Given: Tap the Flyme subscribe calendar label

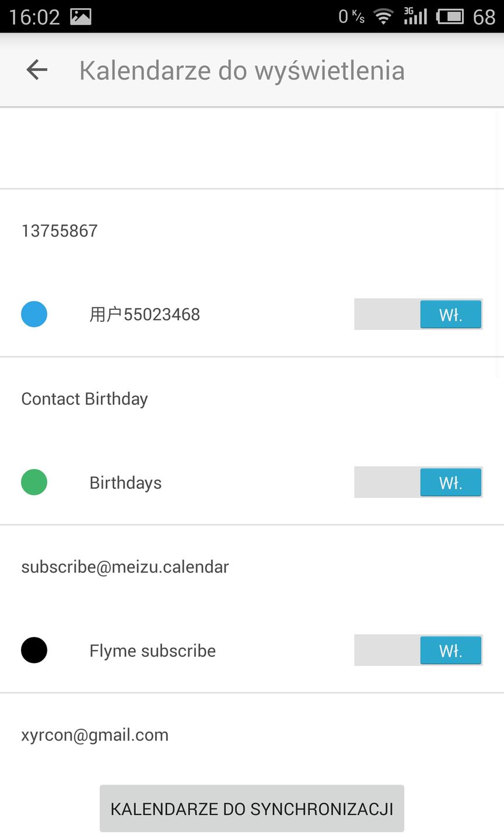Looking at the screenshot, I should (152, 651).
